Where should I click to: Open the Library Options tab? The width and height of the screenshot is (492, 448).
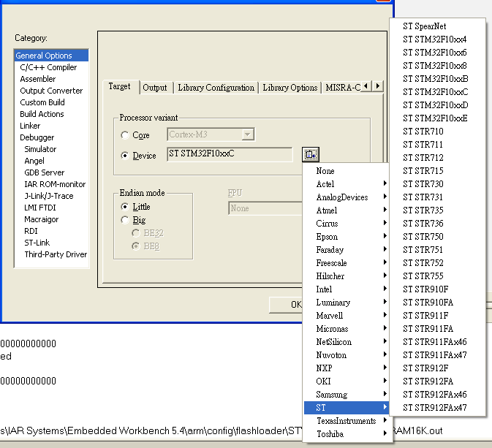click(290, 88)
